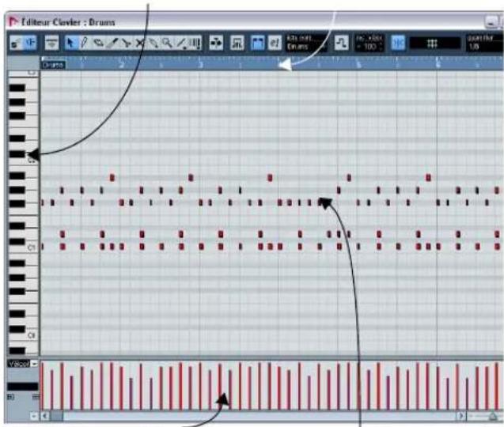Select the Object Selection arrow tool
Viewport: 504px width, 427px height.
coord(70,43)
